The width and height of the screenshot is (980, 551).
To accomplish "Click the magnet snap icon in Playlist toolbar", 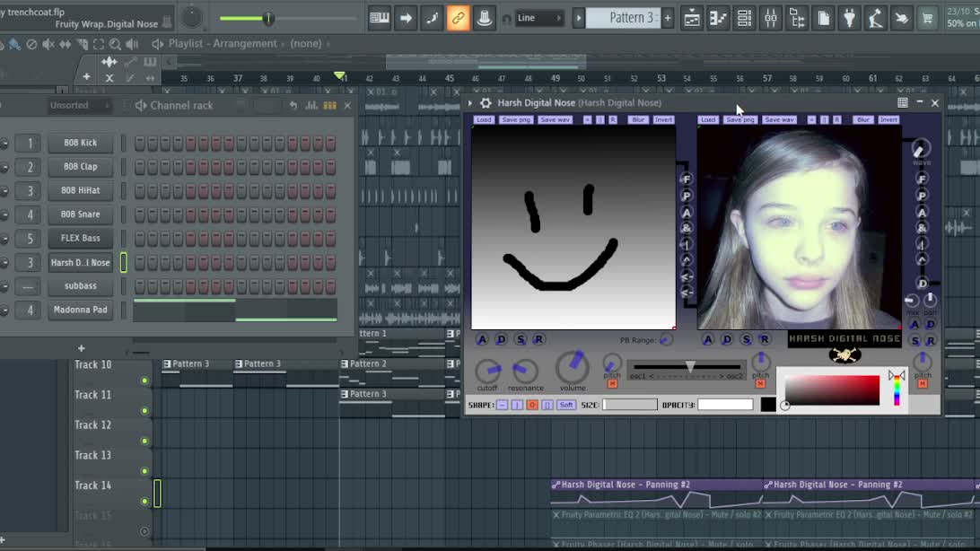I will pyautogui.click(x=508, y=18).
